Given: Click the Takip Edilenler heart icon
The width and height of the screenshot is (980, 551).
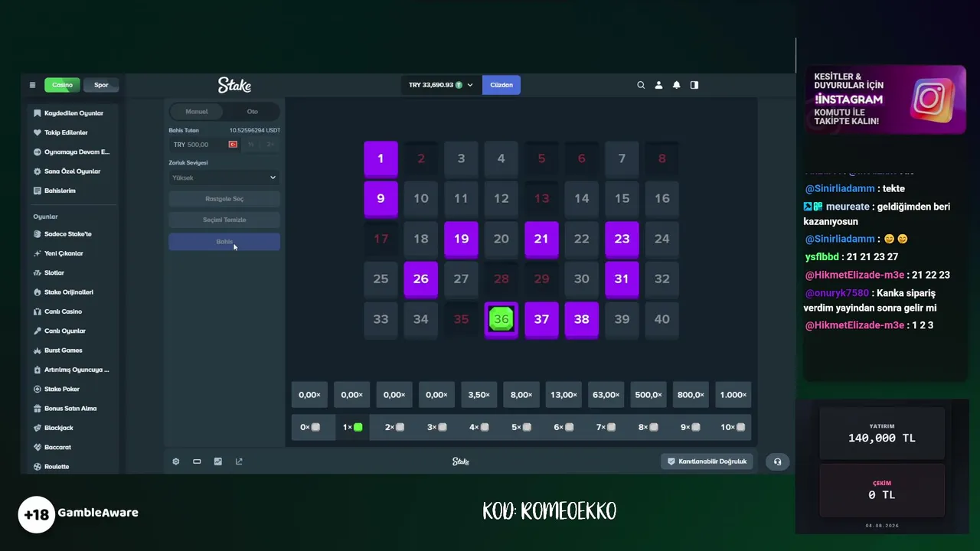Looking at the screenshot, I should (37, 132).
